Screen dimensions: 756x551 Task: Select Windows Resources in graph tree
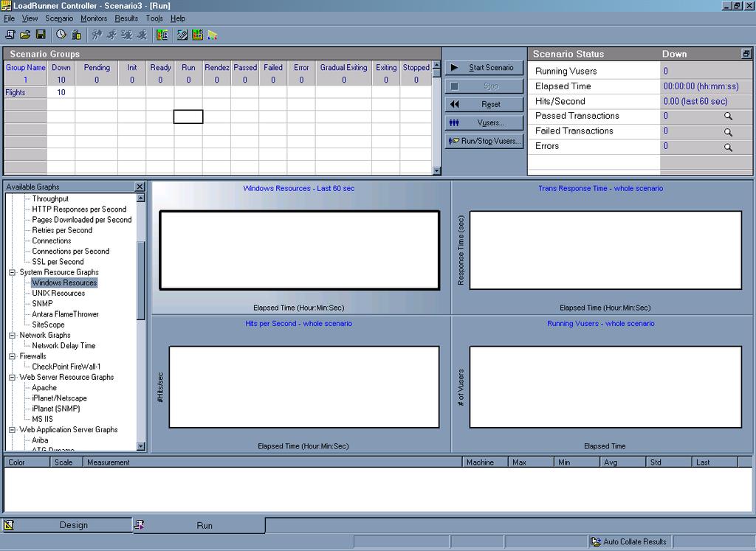coord(64,283)
